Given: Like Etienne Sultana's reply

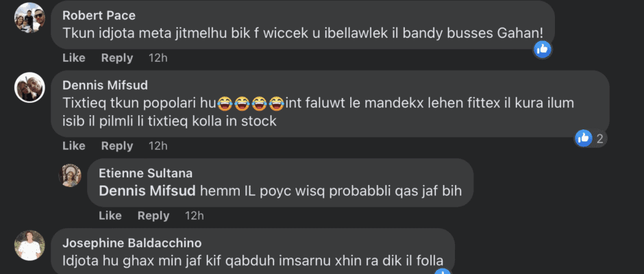Looking at the screenshot, I should [110, 216].
